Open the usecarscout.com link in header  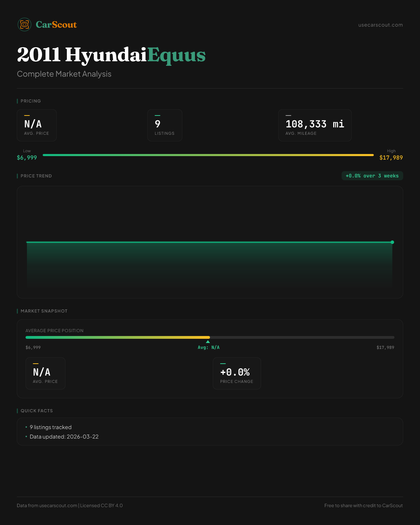pos(380,25)
